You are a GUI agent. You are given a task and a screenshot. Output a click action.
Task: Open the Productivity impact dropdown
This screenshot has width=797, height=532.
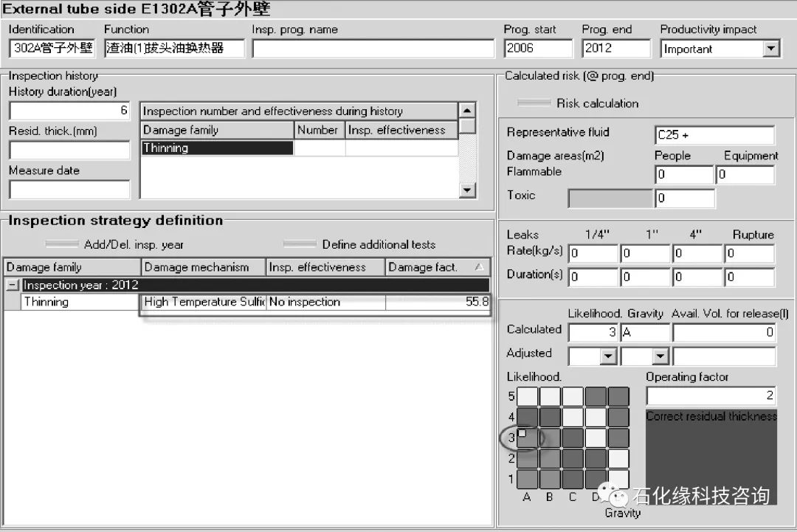(771, 49)
